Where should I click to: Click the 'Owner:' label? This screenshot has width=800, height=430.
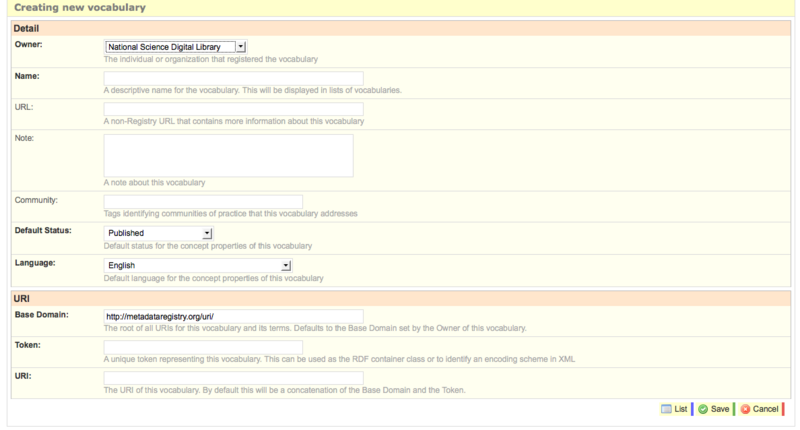(29, 44)
